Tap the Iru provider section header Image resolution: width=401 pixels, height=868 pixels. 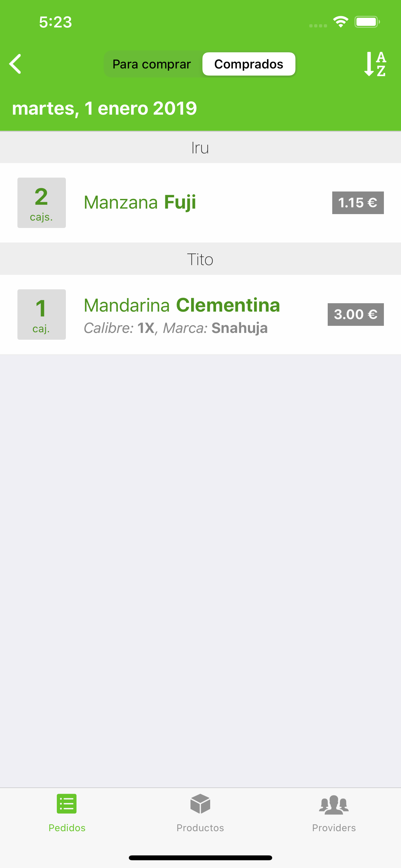tap(200, 148)
